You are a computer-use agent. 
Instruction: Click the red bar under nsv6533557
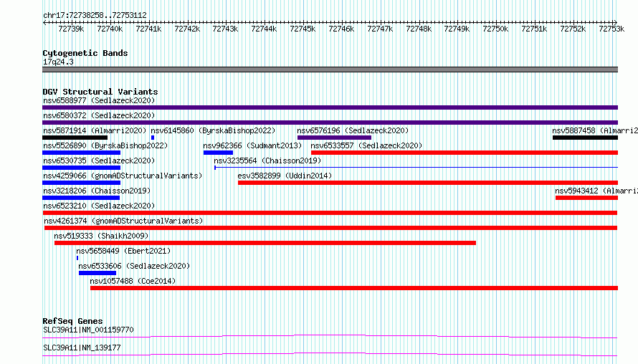pos(465,153)
